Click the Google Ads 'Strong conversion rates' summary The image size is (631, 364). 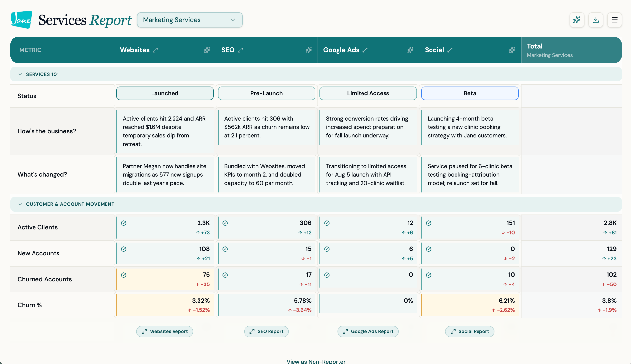click(x=367, y=127)
